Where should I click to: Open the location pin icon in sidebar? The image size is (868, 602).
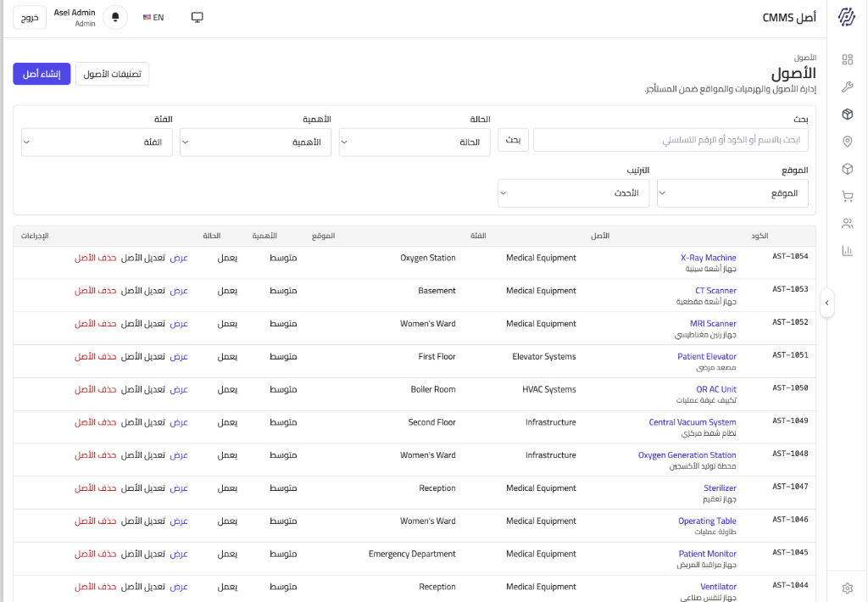(x=847, y=142)
